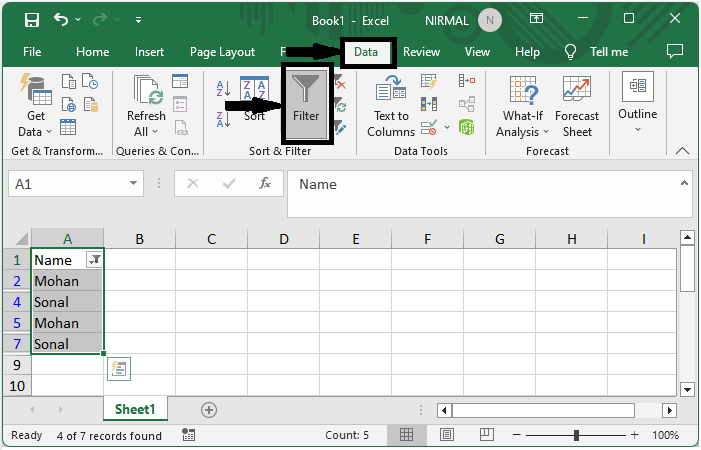
Task: Click the Properties icon in Queries group
Action: 180,105
